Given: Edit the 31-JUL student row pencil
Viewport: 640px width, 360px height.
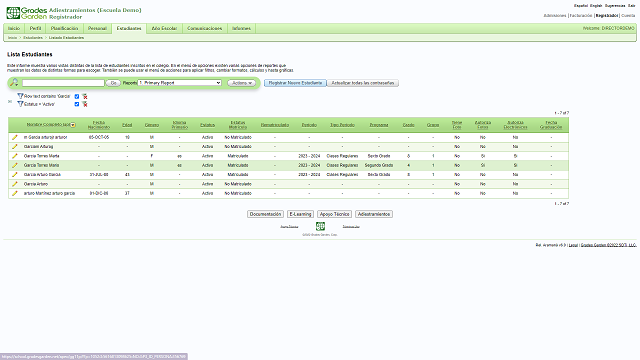Looking at the screenshot, I should tap(15, 175).
